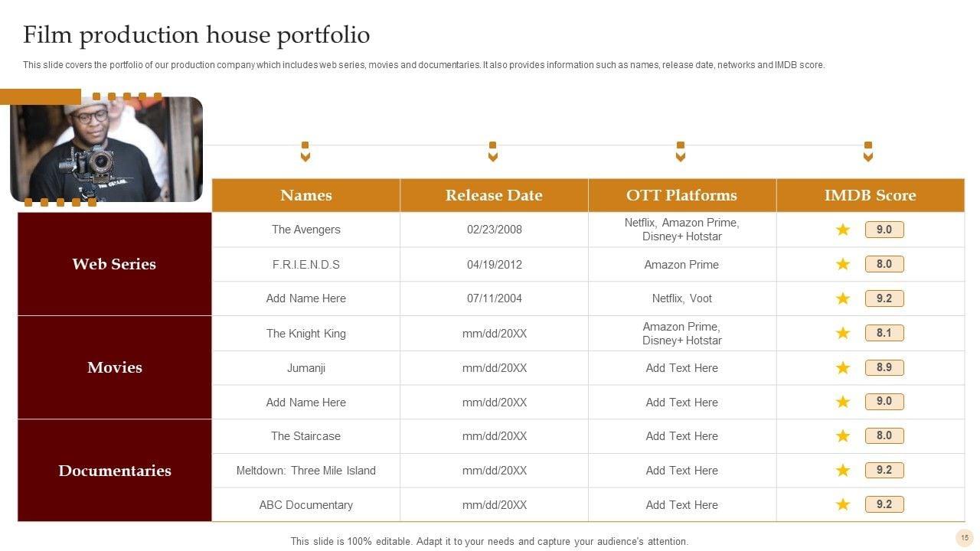
Task: Select the Names column header
Action: click(x=306, y=195)
